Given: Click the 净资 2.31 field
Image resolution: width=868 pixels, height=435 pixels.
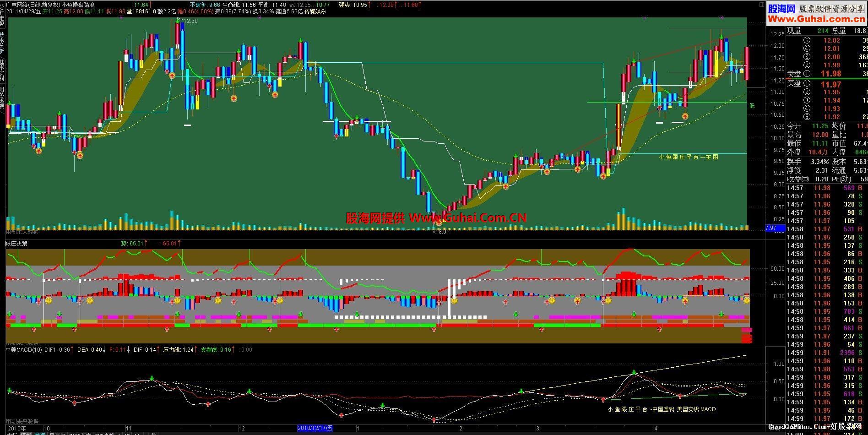Looking at the screenshot, I should pos(808,170).
